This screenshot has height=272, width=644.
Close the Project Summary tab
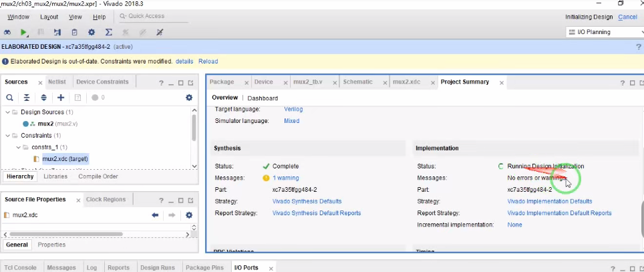click(x=502, y=83)
